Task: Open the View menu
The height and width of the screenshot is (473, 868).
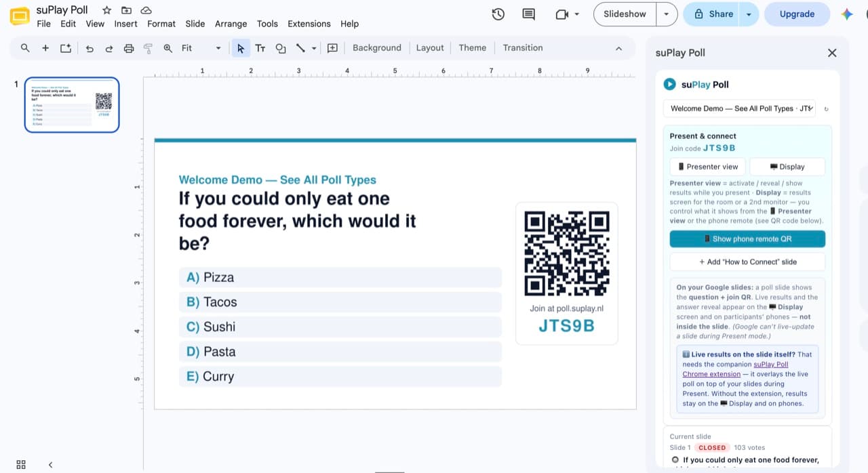Action: point(95,24)
